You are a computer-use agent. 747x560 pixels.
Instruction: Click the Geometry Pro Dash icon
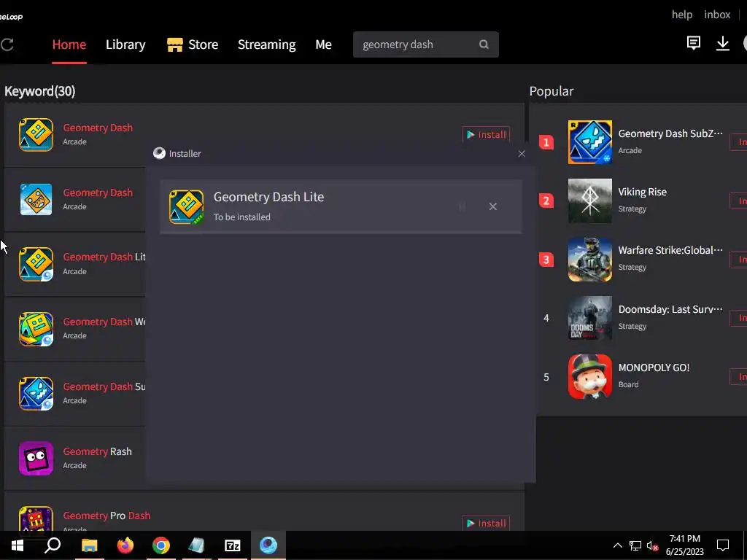click(x=36, y=518)
